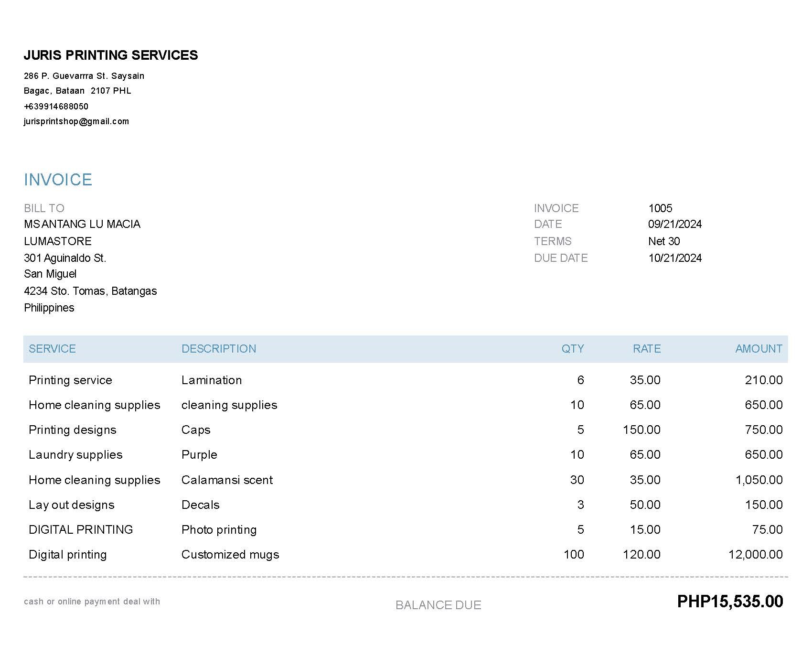The width and height of the screenshot is (812, 667).
Task: Click the PHP15,535.00 balance due total
Action: 730,602
